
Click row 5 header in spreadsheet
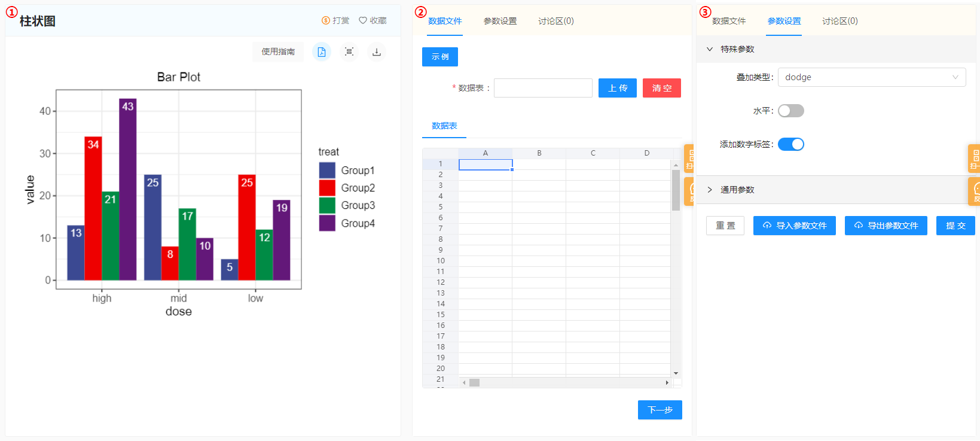tap(441, 207)
